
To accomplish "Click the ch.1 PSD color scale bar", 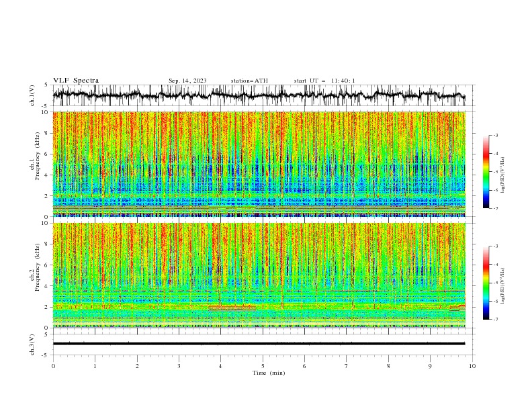I will pos(486,172).
